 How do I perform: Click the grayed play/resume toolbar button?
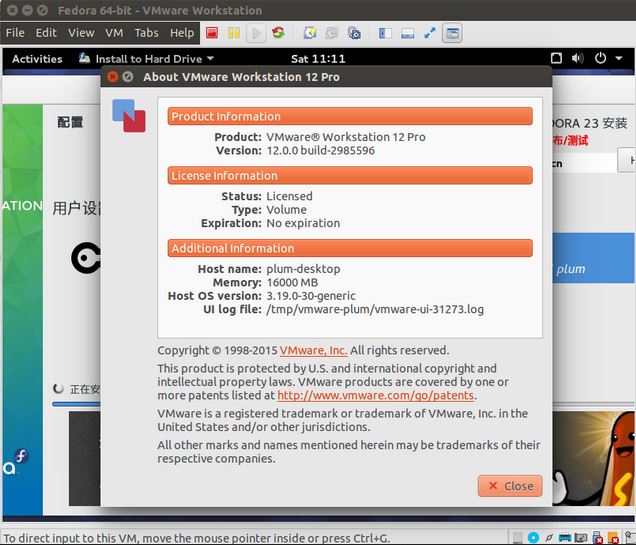(x=256, y=33)
